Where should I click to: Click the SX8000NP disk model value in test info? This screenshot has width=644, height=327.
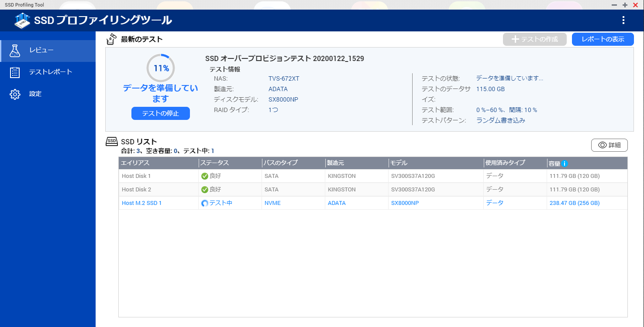pyautogui.click(x=283, y=99)
